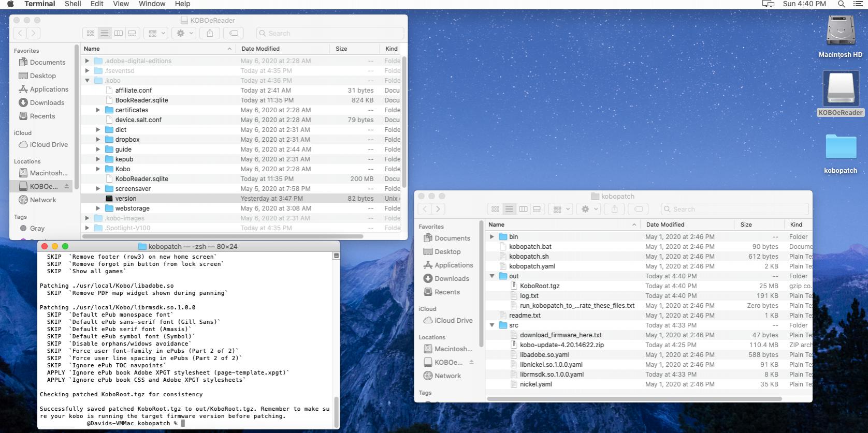This screenshot has width=868, height=433.
Task: Go back in KOBOeReader Finder window
Action: [x=20, y=33]
